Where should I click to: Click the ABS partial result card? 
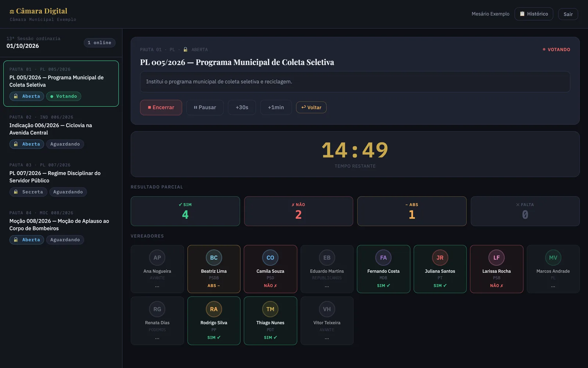[x=412, y=211]
